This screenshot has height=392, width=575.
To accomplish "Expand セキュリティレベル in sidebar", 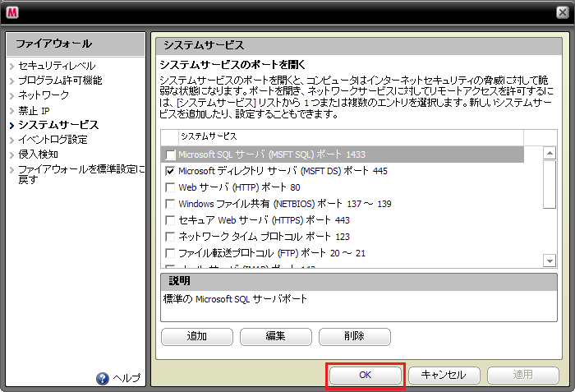I will pyautogui.click(x=56, y=66).
